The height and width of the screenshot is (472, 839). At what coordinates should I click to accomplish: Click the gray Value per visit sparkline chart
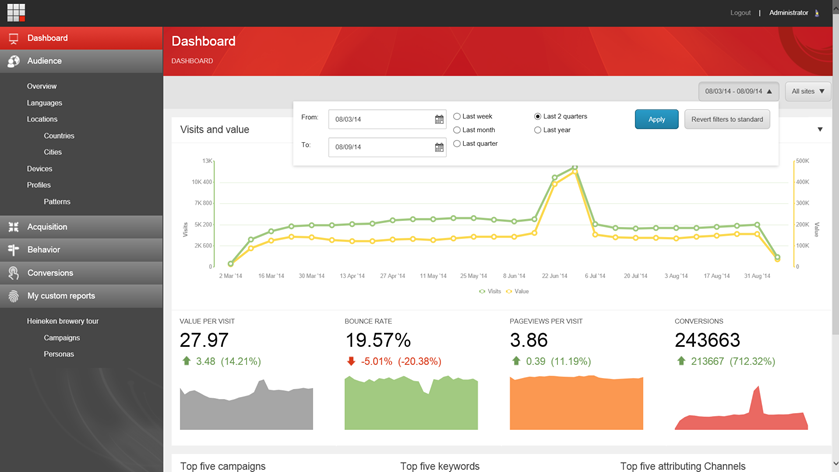pos(246,405)
